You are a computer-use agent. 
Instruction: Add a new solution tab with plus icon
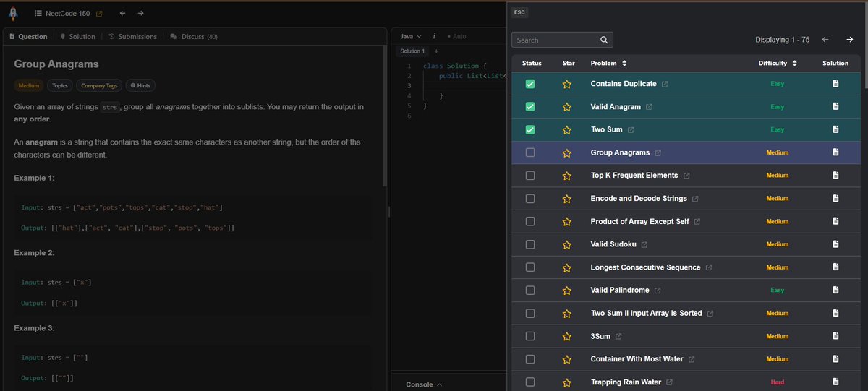click(x=436, y=51)
